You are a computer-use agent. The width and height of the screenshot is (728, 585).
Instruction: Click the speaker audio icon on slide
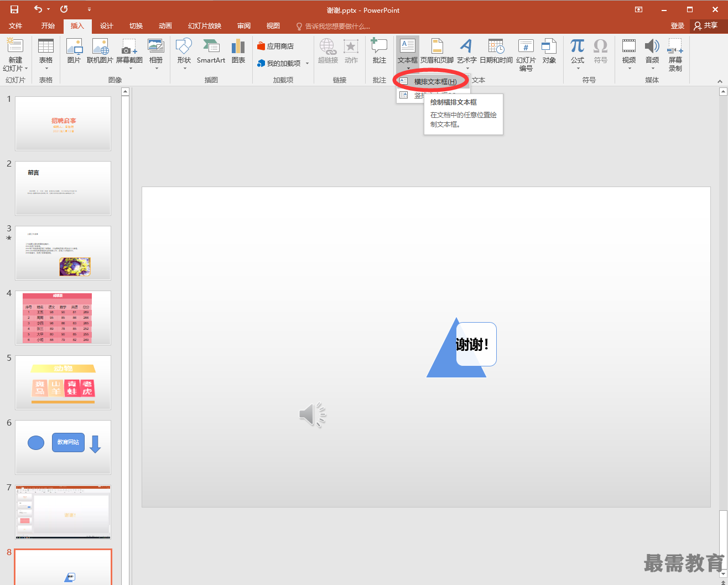pyautogui.click(x=313, y=415)
